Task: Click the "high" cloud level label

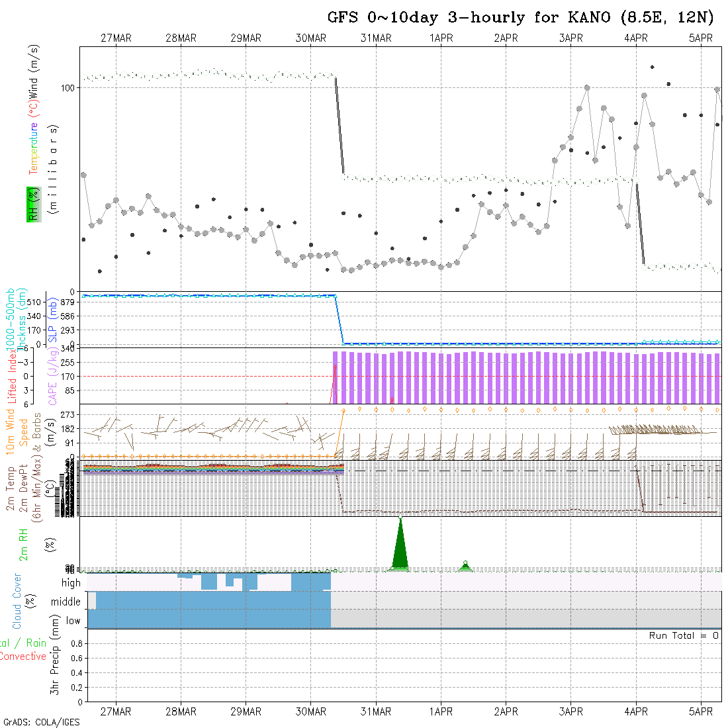Action: click(71, 583)
